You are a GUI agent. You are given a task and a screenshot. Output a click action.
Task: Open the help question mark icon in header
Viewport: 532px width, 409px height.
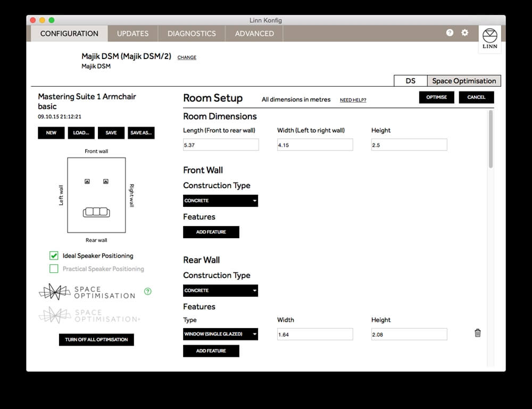click(x=450, y=32)
